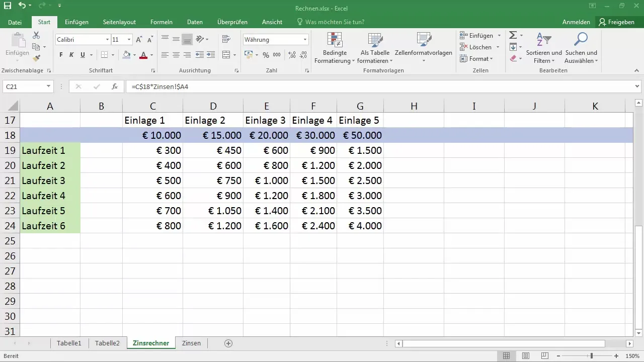Click the Cut scissors icon
The width and height of the screenshot is (644, 362).
(x=36, y=35)
